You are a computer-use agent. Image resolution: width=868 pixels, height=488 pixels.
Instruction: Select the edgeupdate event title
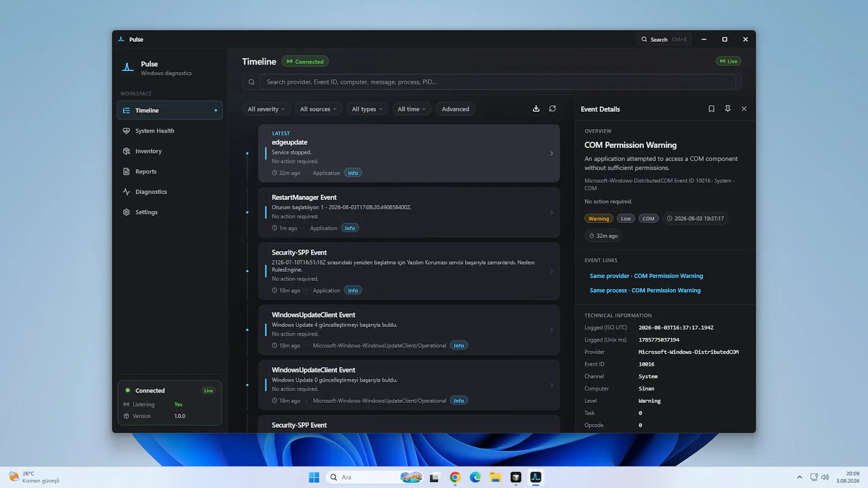coord(290,142)
